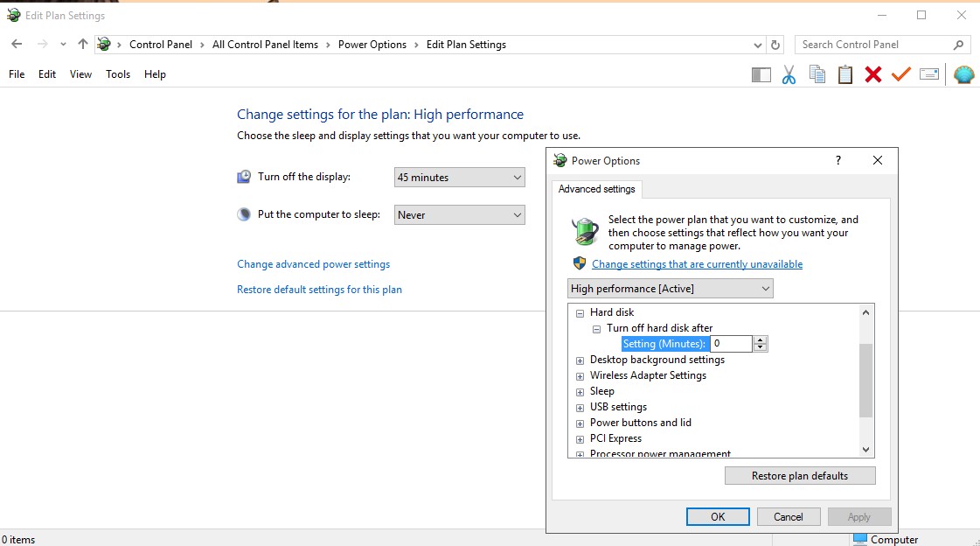Click the settings tree scroll up arrow
Viewport: 980px width, 546px height.
[865, 312]
